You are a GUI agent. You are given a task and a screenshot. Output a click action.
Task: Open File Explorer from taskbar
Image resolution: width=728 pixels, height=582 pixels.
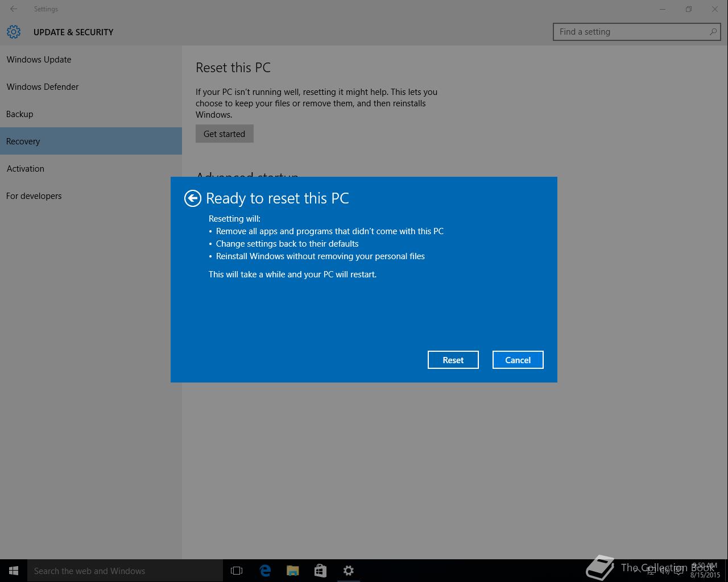click(x=293, y=571)
